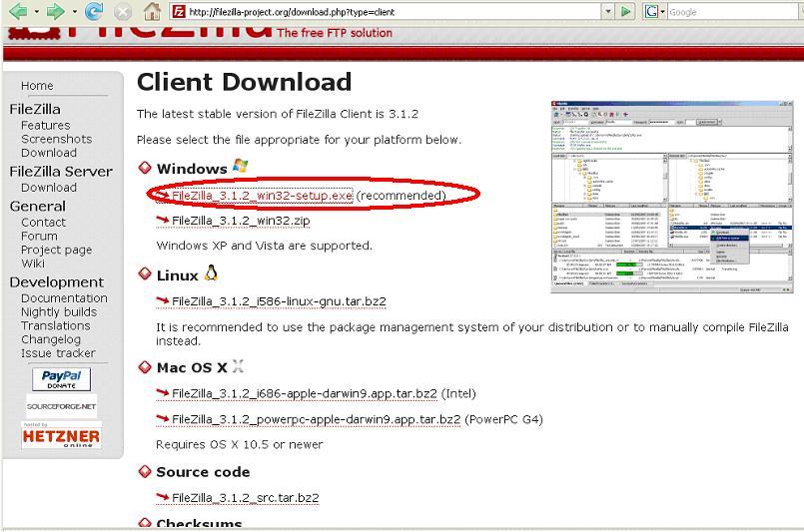
Task: Click the FileZilla client screenshot thumbnail
Action: [x=672, y=197]
